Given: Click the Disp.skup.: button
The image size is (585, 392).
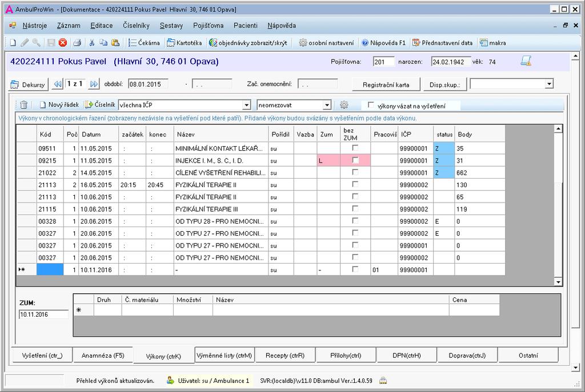Looking at the screenshot, I should [x=444, y=84].
